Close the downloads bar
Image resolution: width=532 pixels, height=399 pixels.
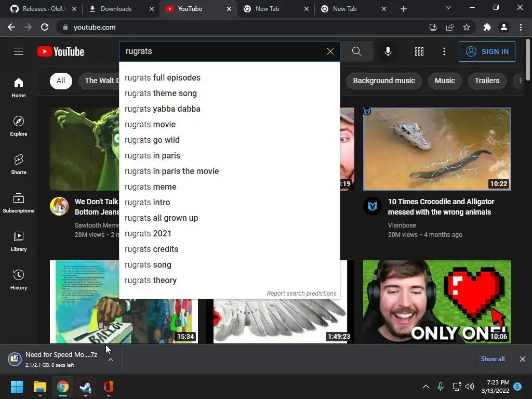pos(523,359)
